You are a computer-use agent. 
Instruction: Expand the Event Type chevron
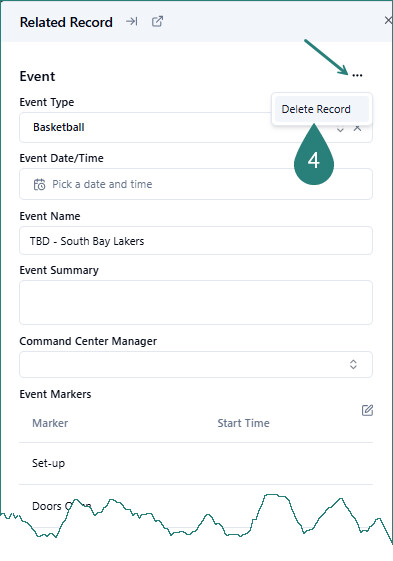[340, 130]
